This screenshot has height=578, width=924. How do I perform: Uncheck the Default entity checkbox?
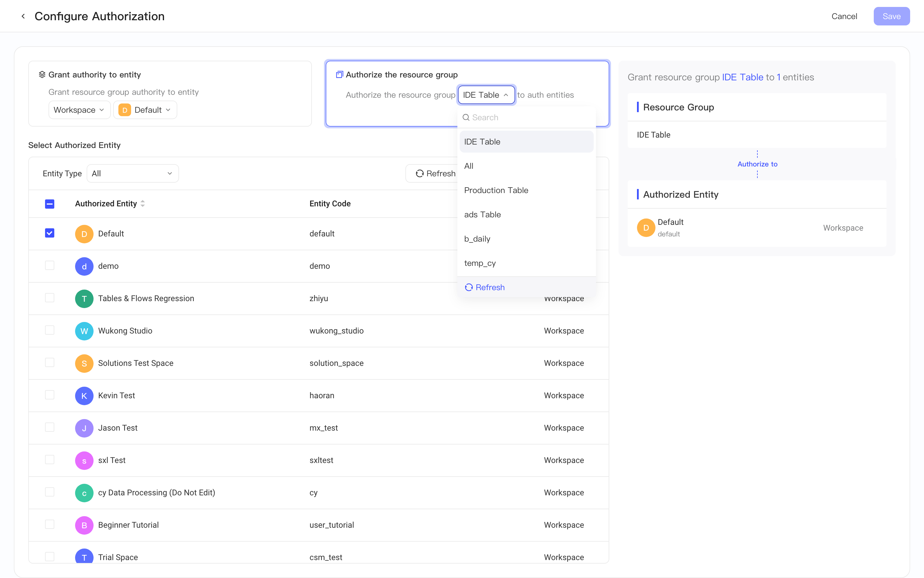pos(50,233)
